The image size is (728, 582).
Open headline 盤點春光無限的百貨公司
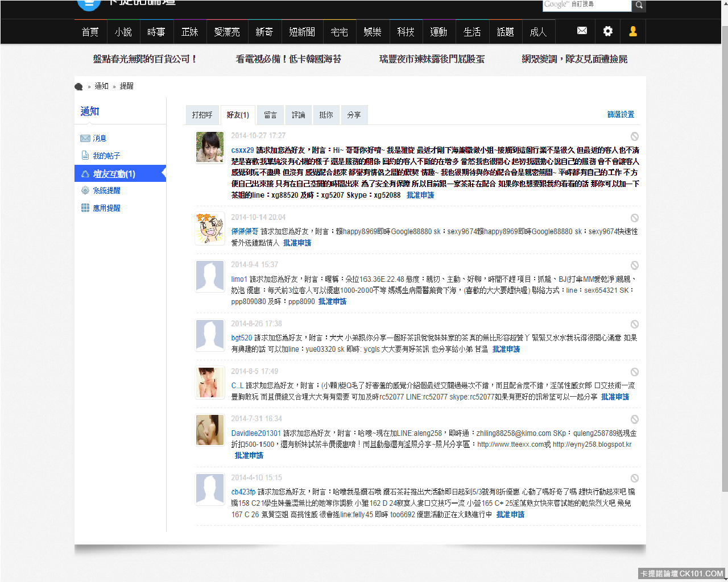145,59
